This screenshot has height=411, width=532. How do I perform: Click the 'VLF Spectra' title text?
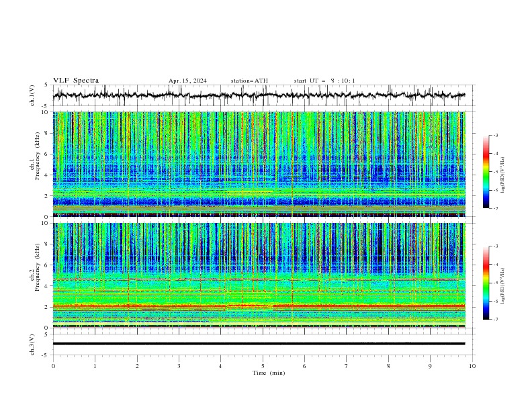pos(76,81)
